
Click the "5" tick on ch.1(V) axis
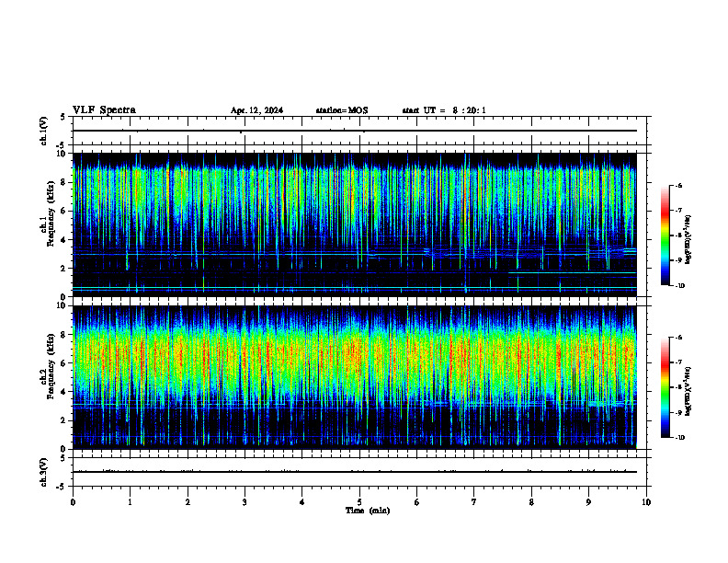pos(63,117)
